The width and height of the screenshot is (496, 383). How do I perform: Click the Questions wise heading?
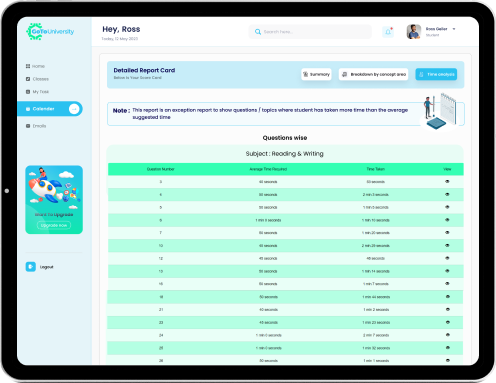pyautogui.click(x=285, y=138)
